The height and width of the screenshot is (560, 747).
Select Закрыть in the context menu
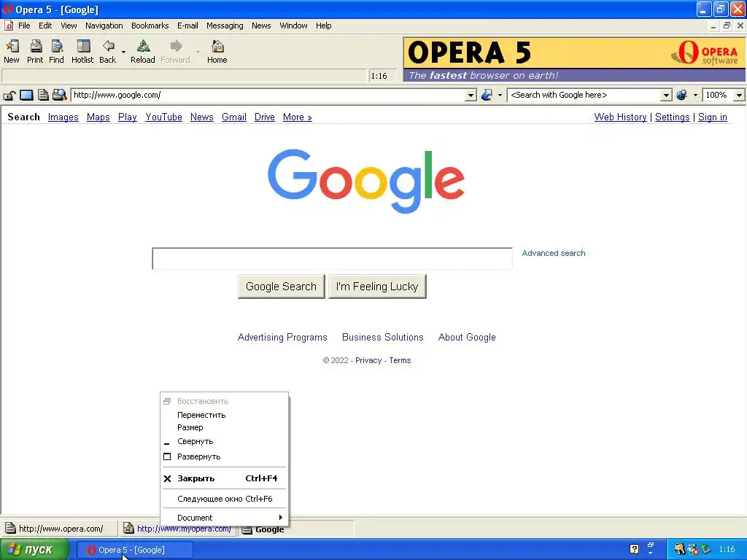(x=225, y=478)
